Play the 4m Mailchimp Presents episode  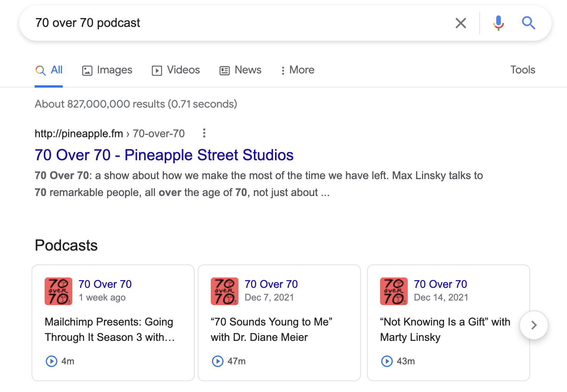pyautogui.click(x=52, y=361)
